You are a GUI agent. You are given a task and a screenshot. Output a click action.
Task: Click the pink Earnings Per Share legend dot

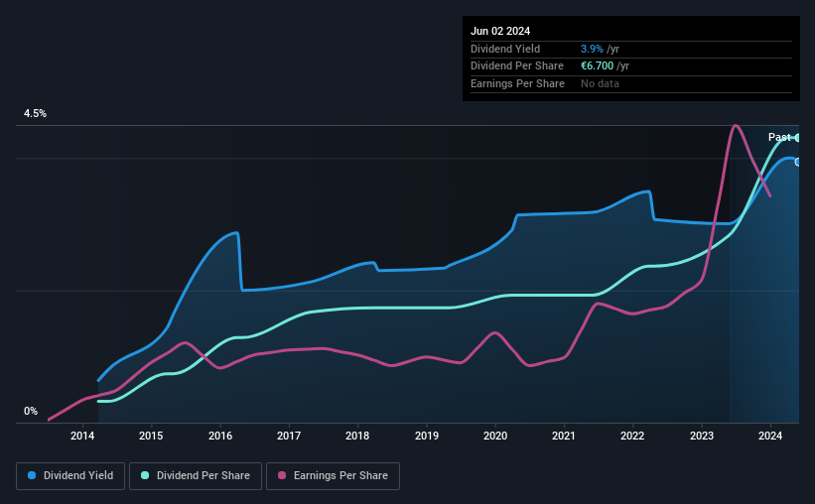[282, 475]
